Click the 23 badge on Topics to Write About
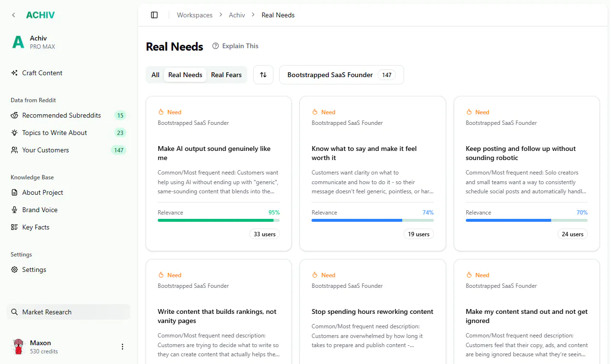 click(x=120, y=133)
